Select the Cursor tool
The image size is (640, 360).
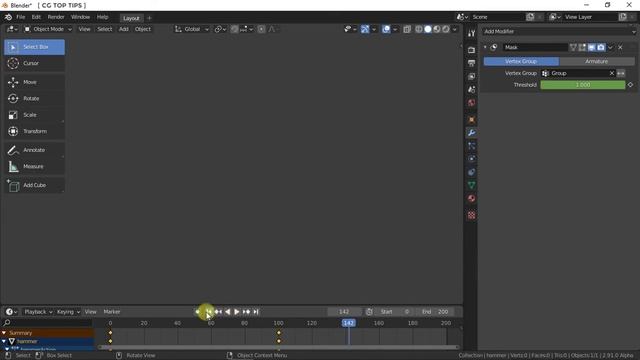[x=34, y=63]
